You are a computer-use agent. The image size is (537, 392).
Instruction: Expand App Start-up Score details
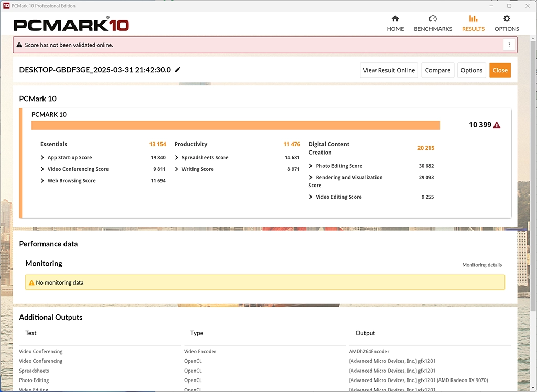pos(42,158)
